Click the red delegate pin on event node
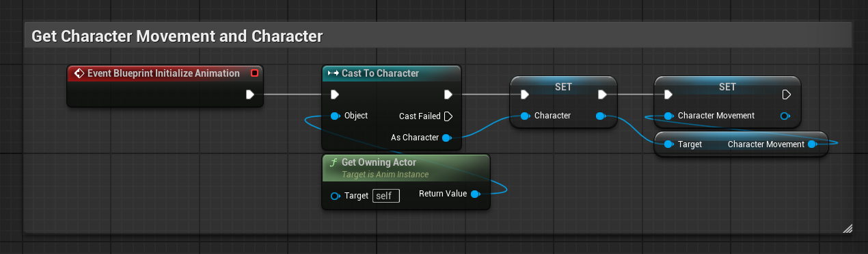This screenshot has width=868, height=254. point(255,73)
